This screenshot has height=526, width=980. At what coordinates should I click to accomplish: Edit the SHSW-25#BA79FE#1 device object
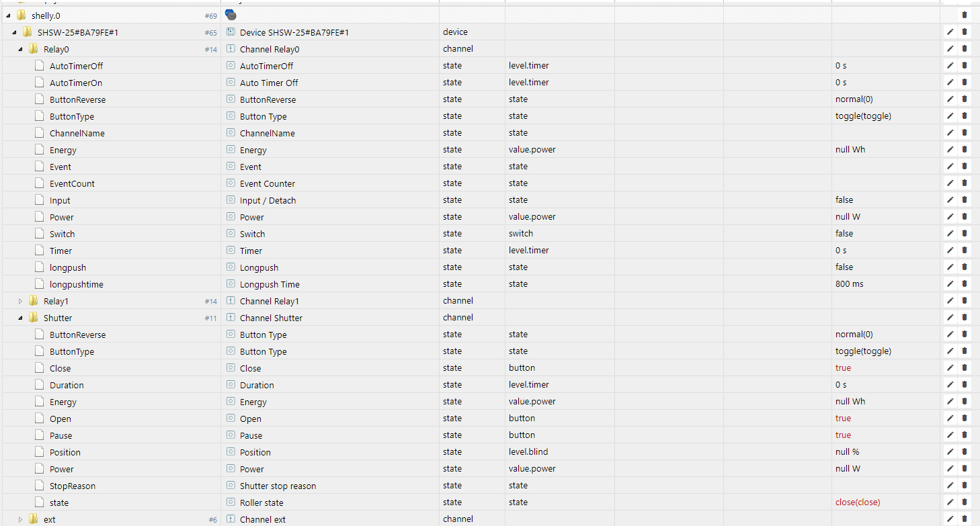pos(950,32)
